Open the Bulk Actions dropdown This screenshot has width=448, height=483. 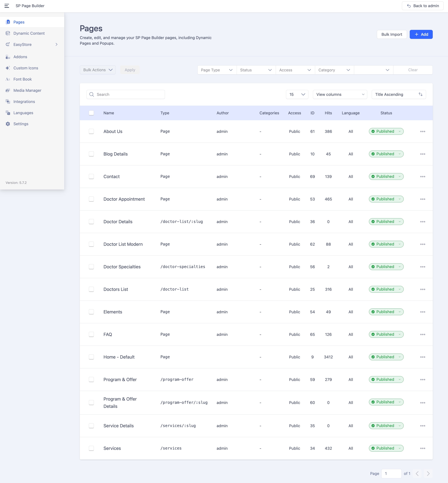coord(98,70)
